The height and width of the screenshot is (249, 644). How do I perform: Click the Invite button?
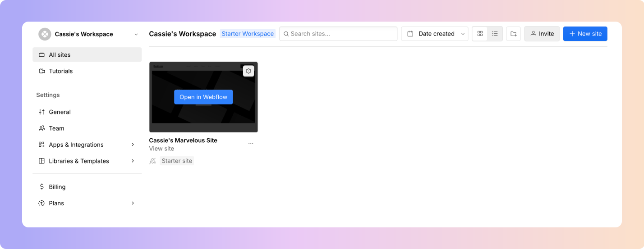tap(542, 34)
